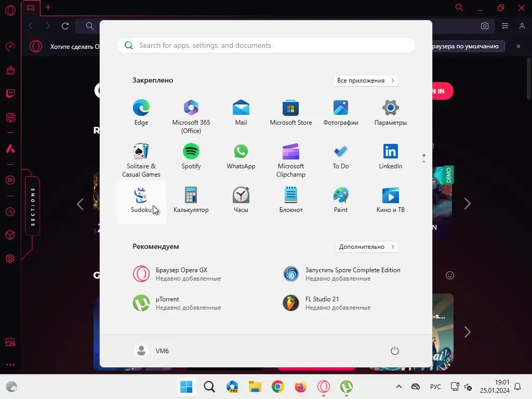Image resolution: width=532 pixels, height=399 pixels.
Task: Open taskbar Search
Action: 209,387
